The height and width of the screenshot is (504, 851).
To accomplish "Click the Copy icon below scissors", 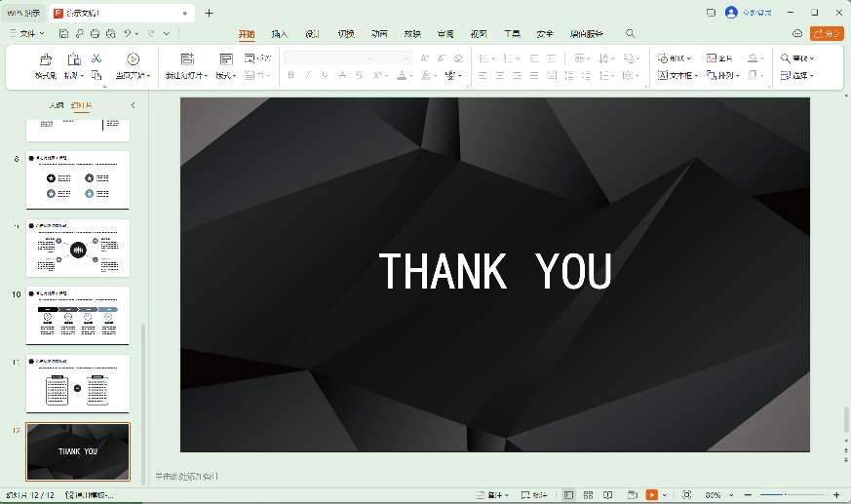I will 97,75.
